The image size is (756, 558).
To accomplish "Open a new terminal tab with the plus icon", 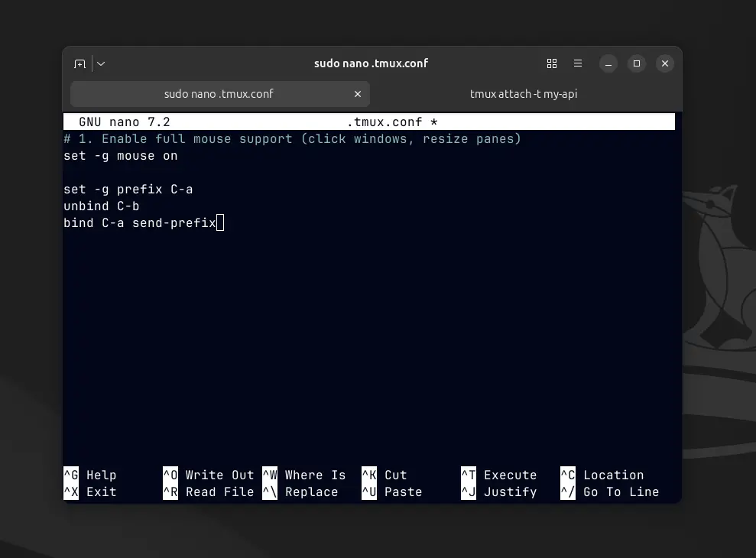I will (80, 63).
